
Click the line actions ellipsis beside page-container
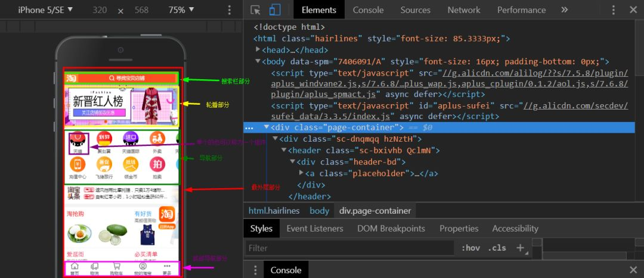(x=249, y=127)
